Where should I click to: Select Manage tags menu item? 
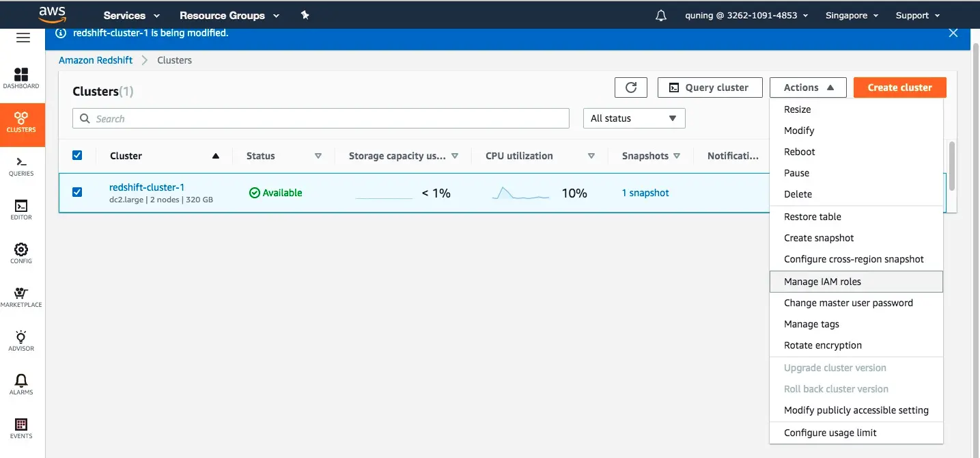856,324
